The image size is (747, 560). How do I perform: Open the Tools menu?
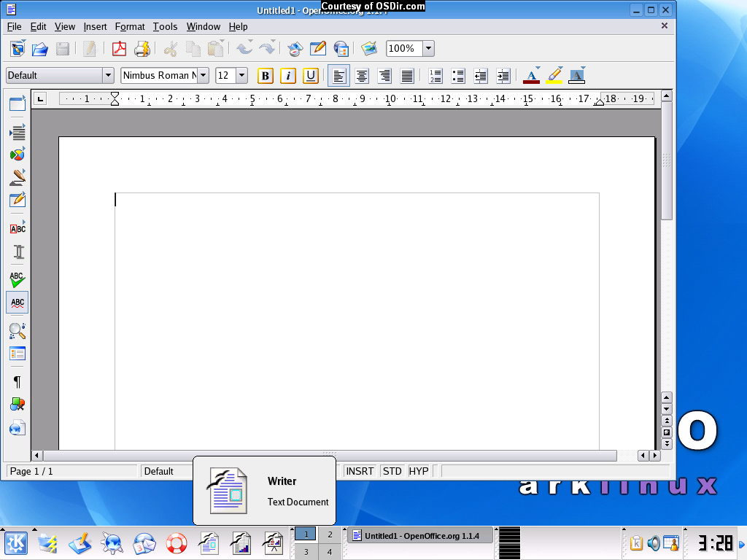tap(165, 27)
